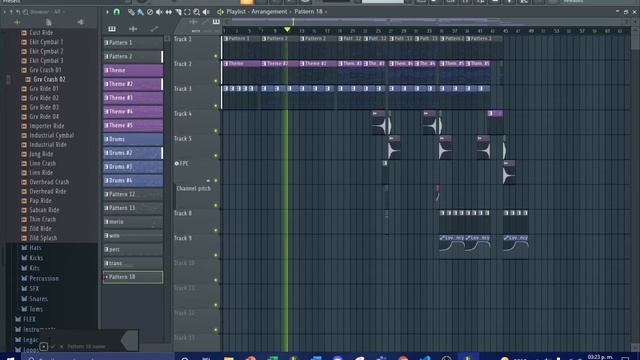Select Pattern 18 in the picker
This screenshot has height=360, width=640.
coord(133,277)
